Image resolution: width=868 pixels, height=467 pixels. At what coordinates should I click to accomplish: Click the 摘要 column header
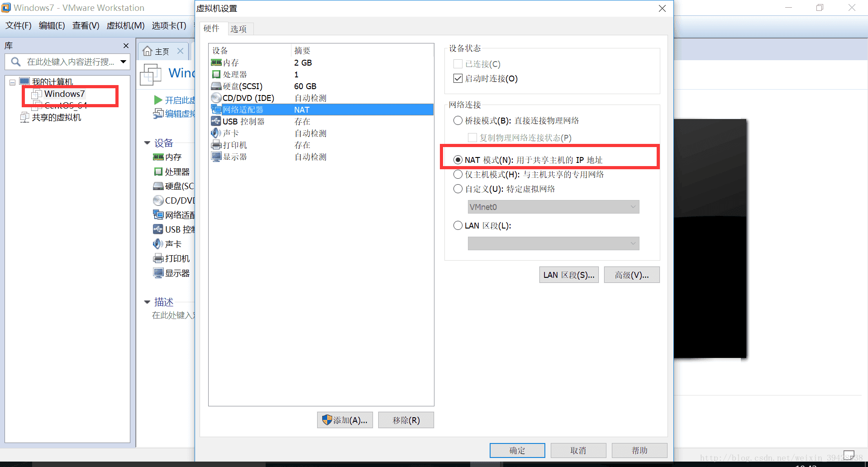click(x=302, y=51)
